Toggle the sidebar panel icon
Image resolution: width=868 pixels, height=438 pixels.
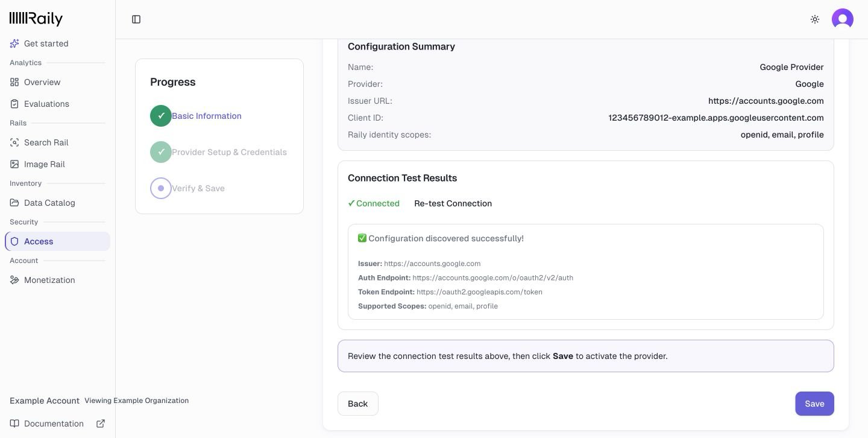(136, 19)
